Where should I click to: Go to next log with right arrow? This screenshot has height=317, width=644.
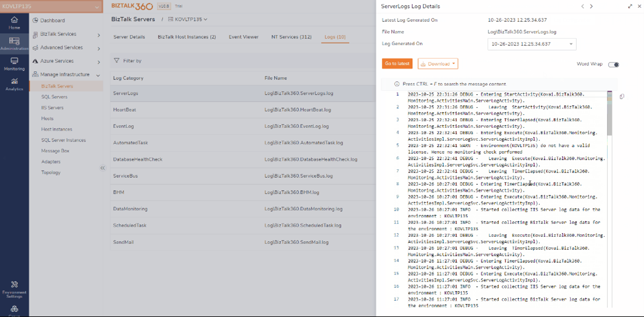tap(591, 6)
